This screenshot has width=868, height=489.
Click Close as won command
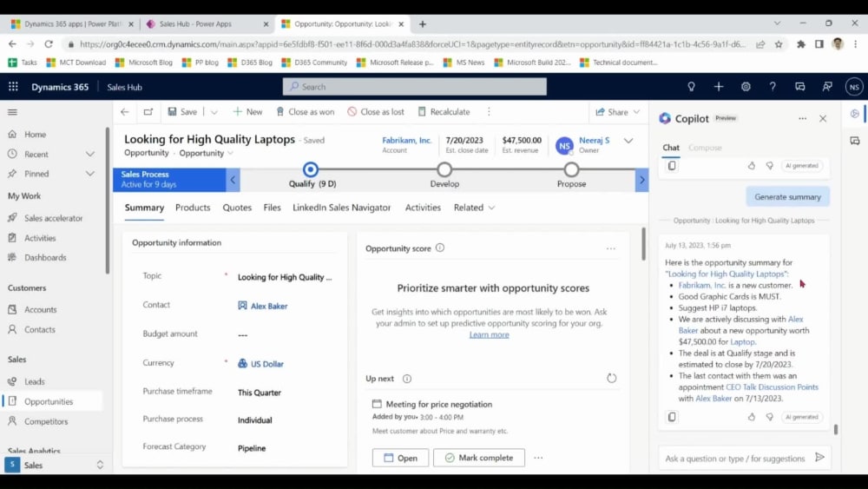[305, 112]
